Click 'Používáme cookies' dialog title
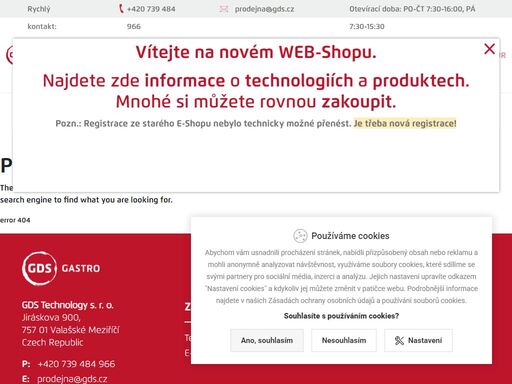This screenshot has height=384, width=512. pyautogui.click(x=350, y=236)
